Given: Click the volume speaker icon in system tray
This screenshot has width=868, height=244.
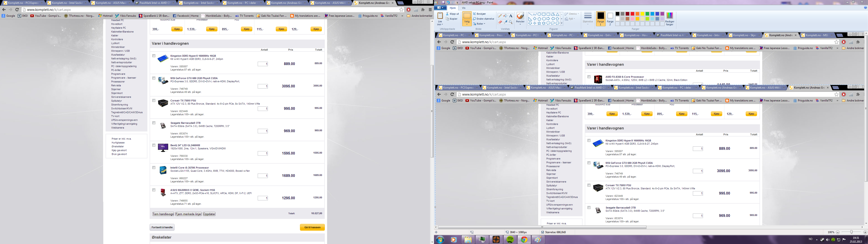Looking at the screenshot, I should pyautogui.click(x=828, y=240).
